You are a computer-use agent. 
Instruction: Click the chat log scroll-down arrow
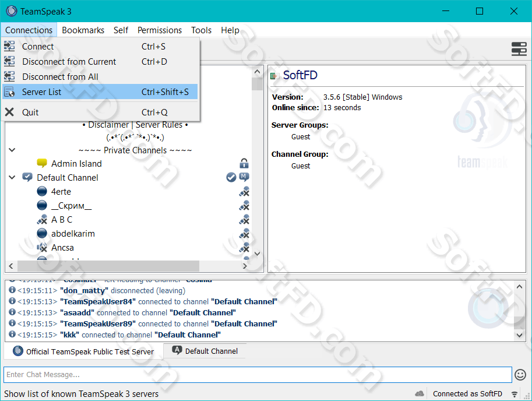pyautogui.click(x=519, y=335)
